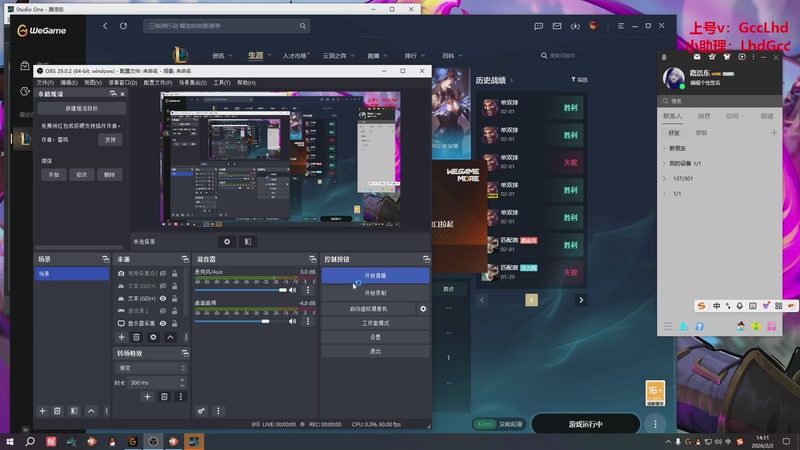Move scene up in the 场景 panel

point(91,411)
